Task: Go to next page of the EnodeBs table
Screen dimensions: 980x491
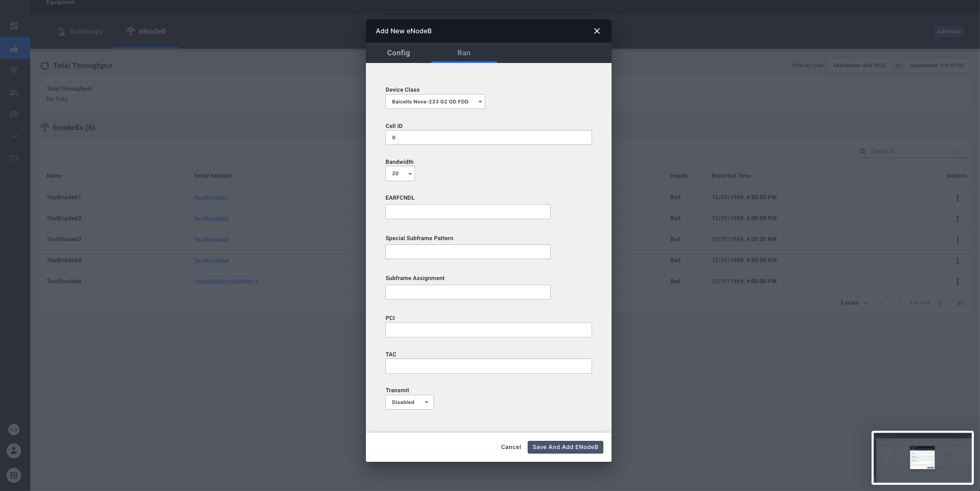Action: pyautogui.click(x=941, y=303)
